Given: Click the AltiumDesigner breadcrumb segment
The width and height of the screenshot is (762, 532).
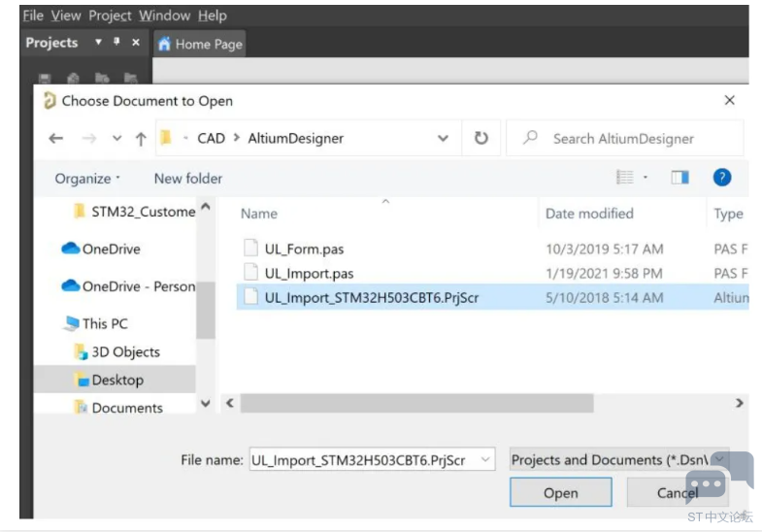Looking at the screenshot, I should pyautogui.click(x=295, y=139).
